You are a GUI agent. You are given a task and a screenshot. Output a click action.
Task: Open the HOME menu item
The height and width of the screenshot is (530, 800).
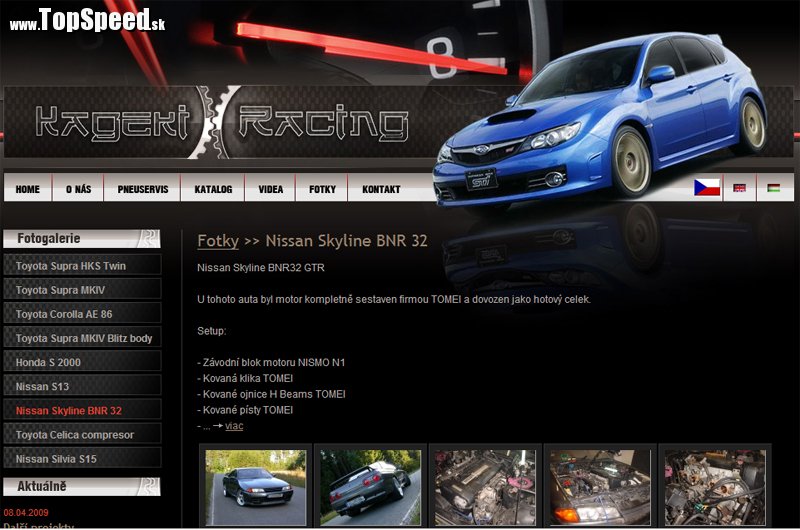tap(28, 189)
